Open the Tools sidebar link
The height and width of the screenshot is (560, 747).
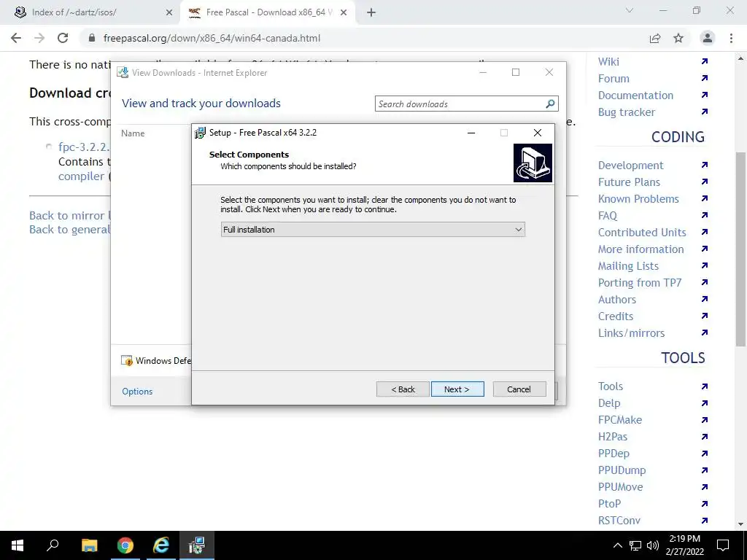[611, 386]
